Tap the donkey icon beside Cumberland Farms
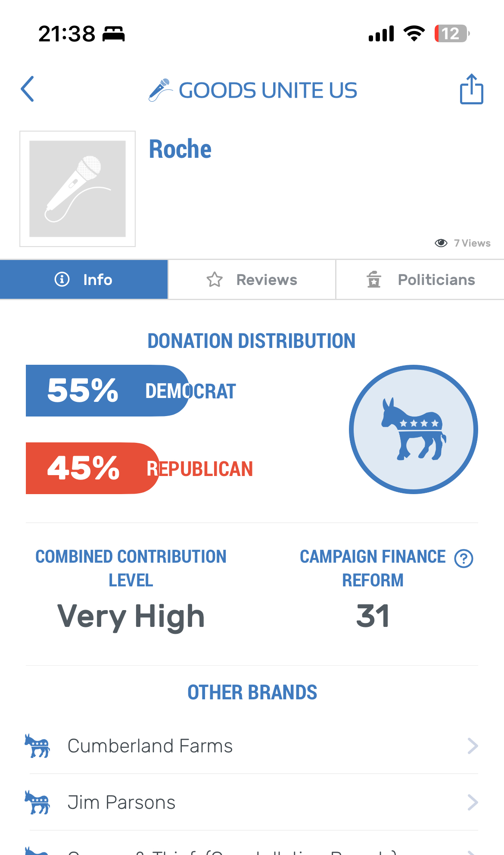The height and width of the screenshot is (855, 504). pos(37,746)
